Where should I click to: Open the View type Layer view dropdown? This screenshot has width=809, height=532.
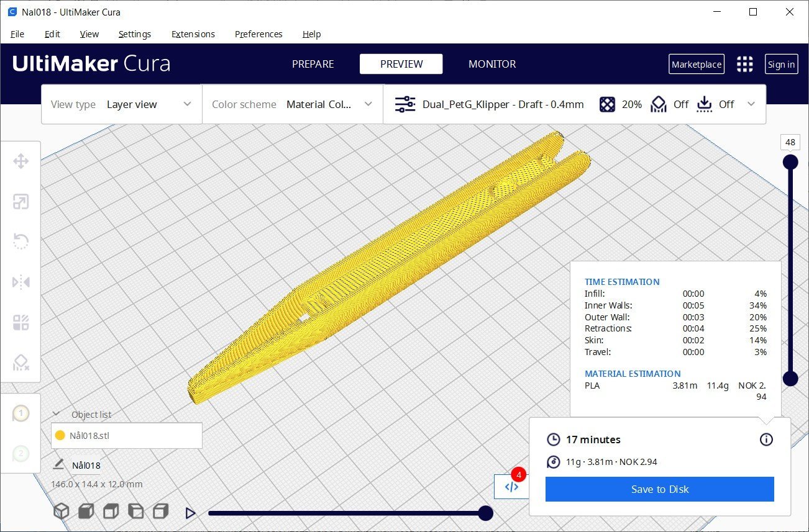tap(122, 104)
